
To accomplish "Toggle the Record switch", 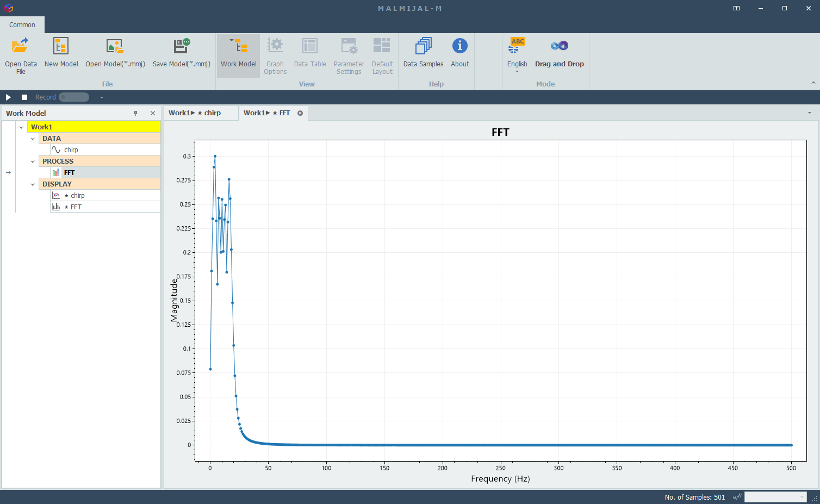I will pos(74,97).
